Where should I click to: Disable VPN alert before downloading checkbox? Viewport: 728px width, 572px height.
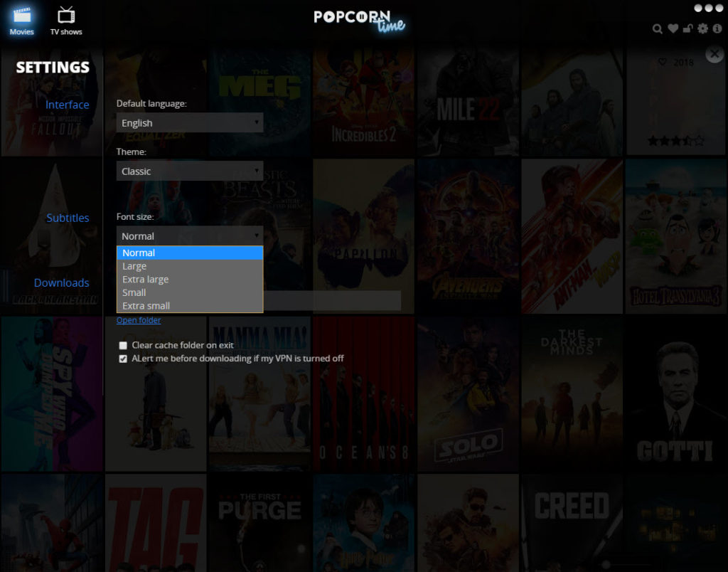[123, 359]
